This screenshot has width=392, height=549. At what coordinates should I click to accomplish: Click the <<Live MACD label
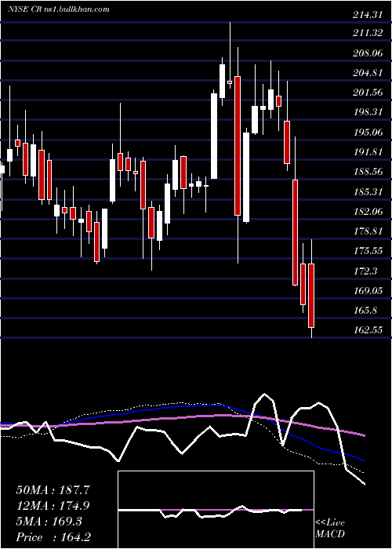(330, 529)
